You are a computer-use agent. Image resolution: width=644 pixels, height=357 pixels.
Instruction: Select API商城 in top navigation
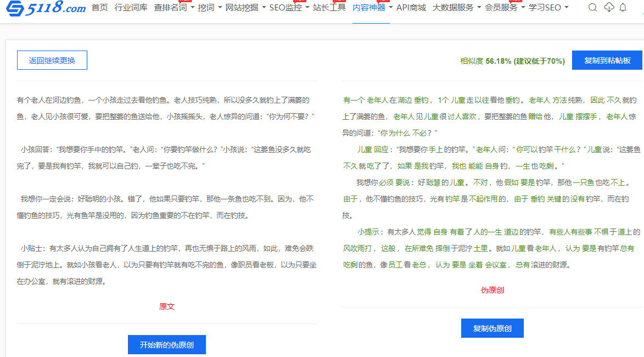coord(411,8)
